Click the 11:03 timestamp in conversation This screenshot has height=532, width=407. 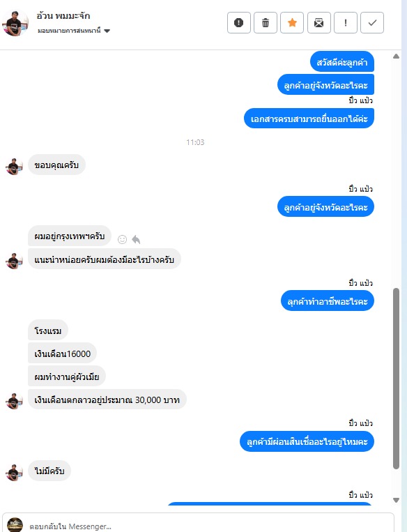(x=195, y=142)
